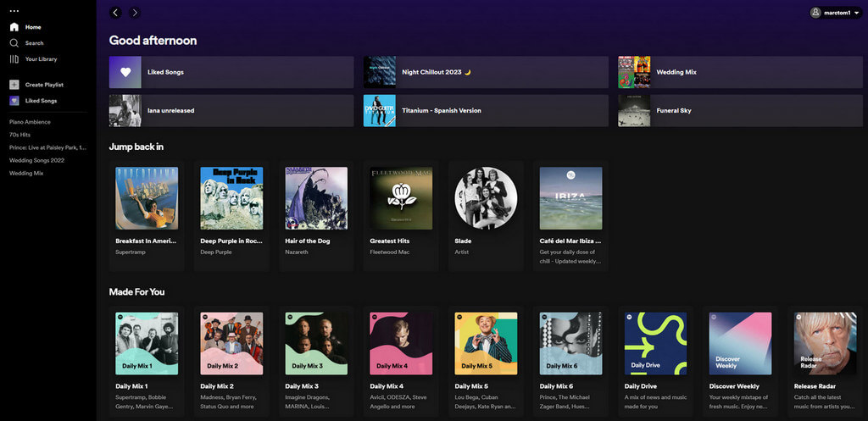
Task: Open the three-dots app menu
Action: click(x=14, y=11)
